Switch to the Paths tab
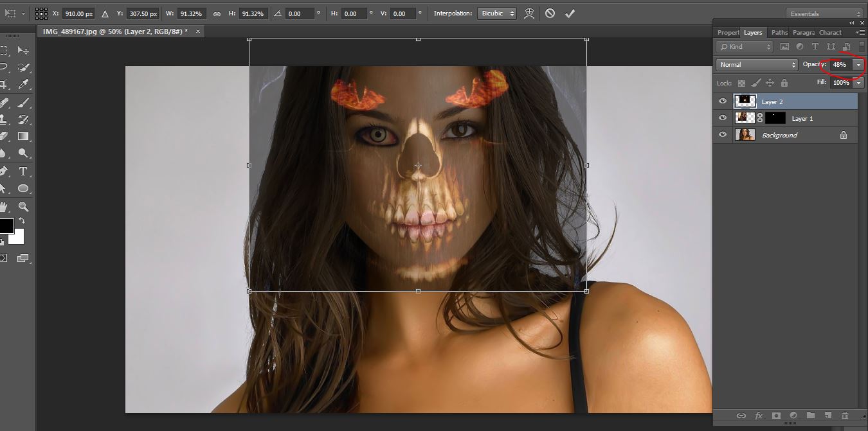The image size is (868, 431). click(779, 33)
